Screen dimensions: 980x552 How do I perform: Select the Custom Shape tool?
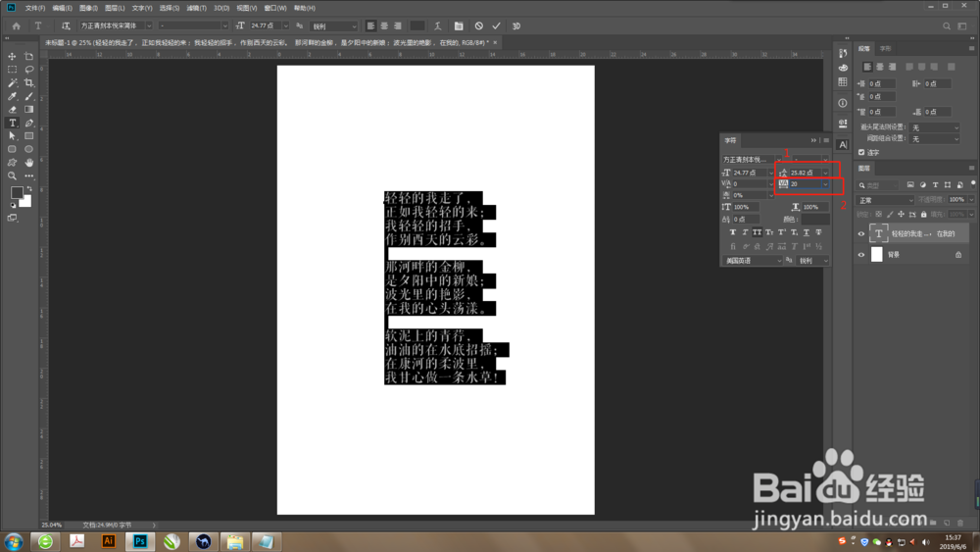point(12,163)
